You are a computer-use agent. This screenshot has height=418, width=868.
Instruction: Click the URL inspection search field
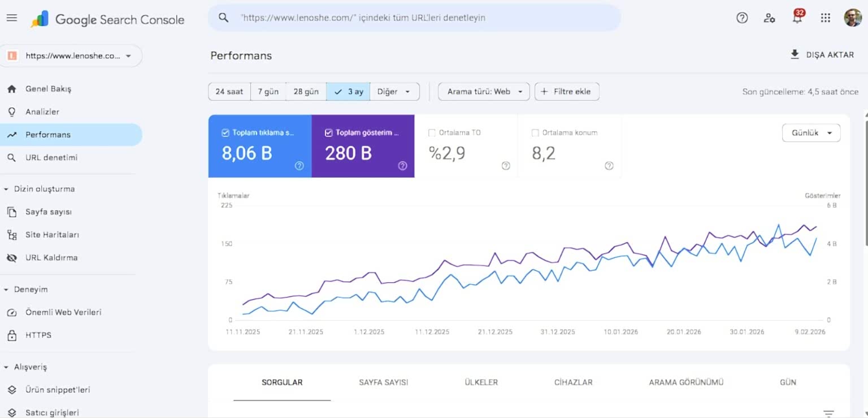pyautogui.click(x=414, y=18)
